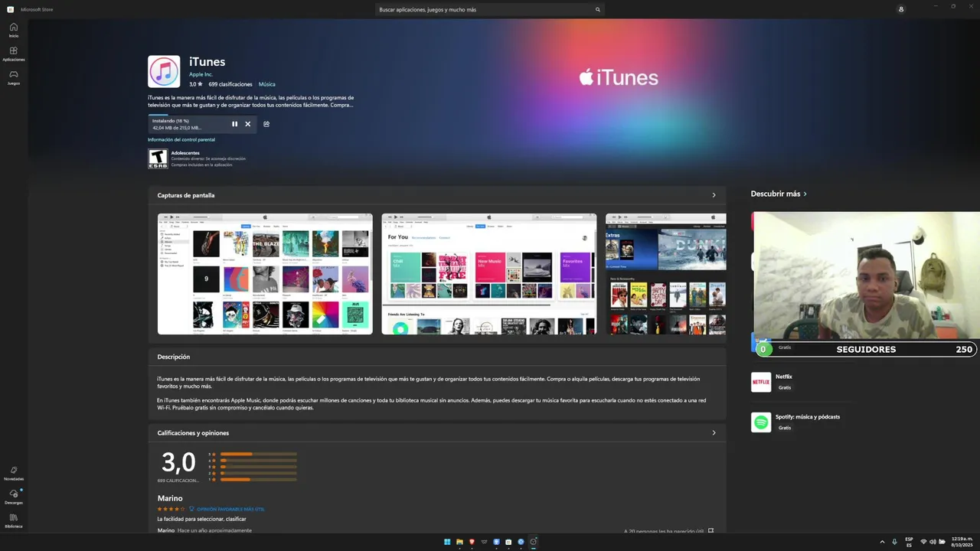Click the ESP ES language indicator
Viewport: 980px width, 551px height.
909,542
